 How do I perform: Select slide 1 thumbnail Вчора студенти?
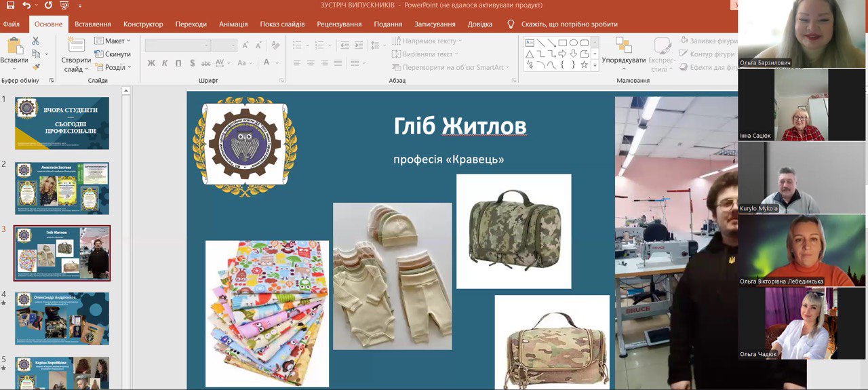click(x=62, y=123)
